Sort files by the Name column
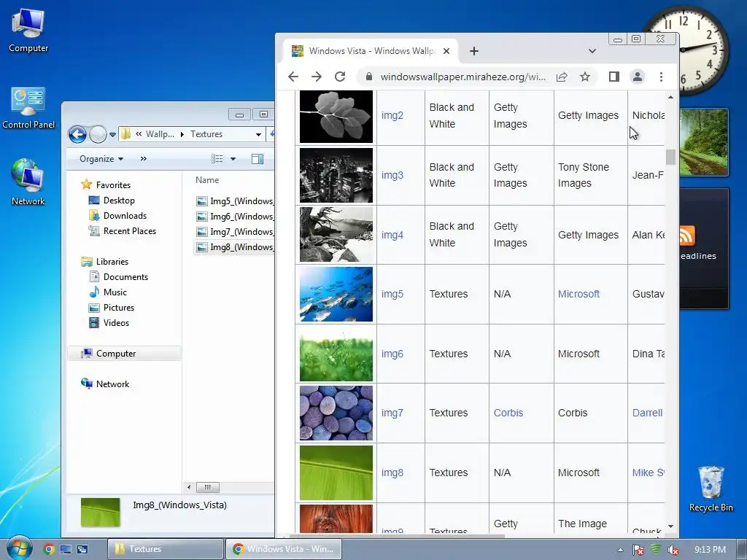 pyautogui.click(x=207, y=180)
